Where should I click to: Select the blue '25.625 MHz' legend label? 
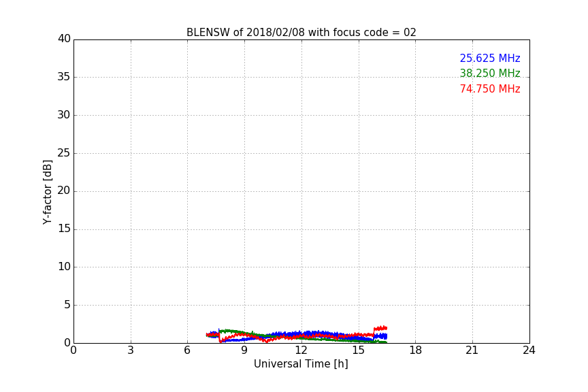click(x=490, y=58)
